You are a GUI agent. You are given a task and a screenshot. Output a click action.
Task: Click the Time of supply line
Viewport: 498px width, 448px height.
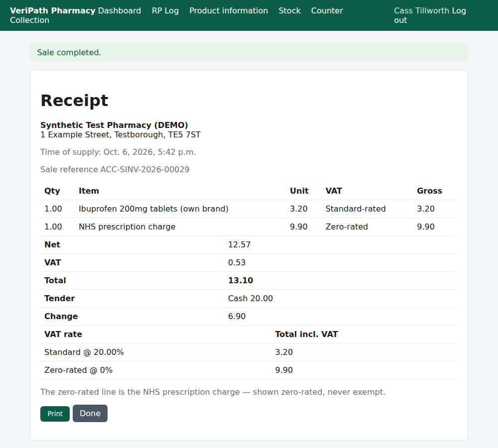click(x=118, y=152)
